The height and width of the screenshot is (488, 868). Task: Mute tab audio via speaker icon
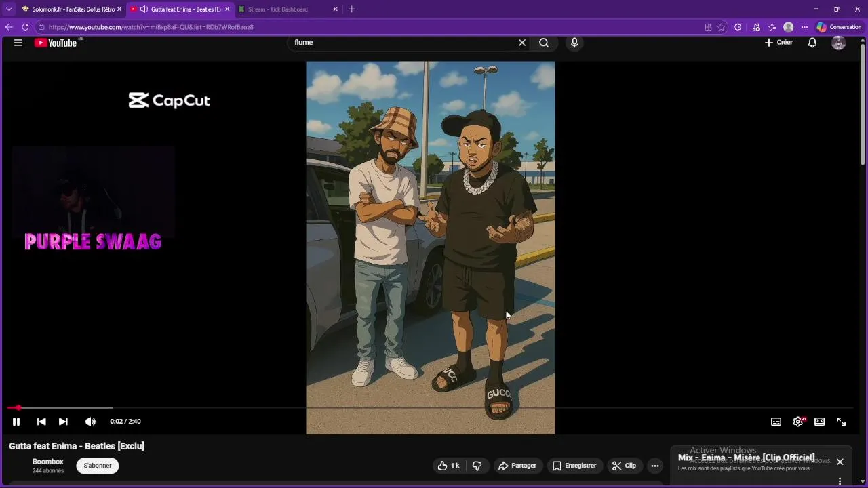144,9
